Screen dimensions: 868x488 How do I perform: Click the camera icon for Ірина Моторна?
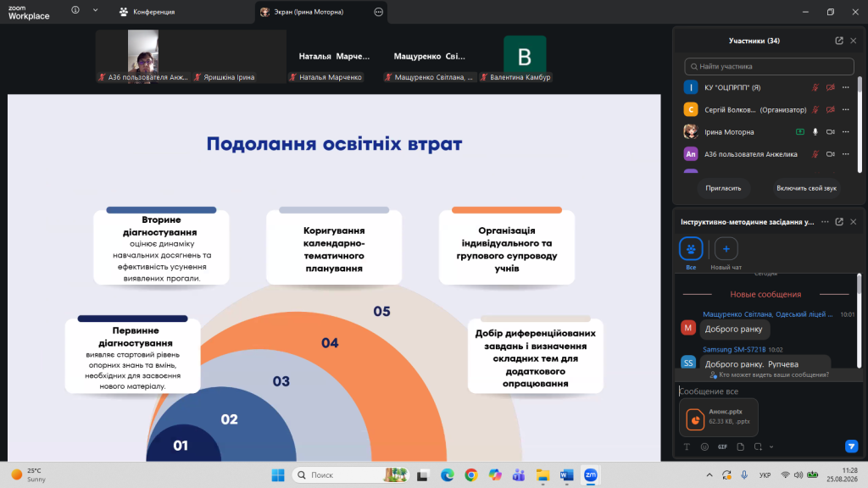[x=831, y=131]
